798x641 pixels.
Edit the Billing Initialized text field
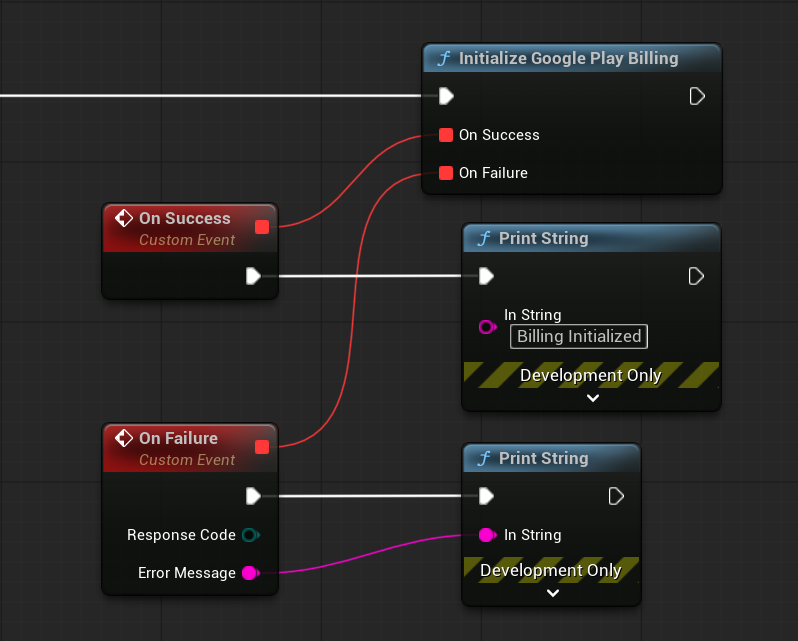pyautogui.click(x=579, y=336)
